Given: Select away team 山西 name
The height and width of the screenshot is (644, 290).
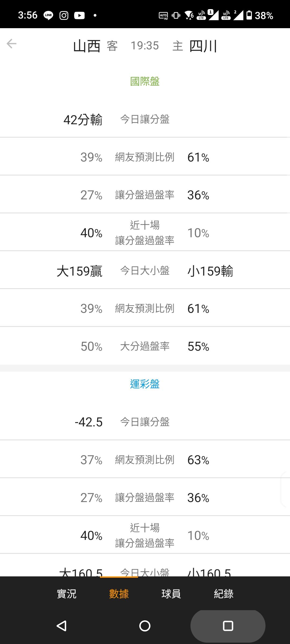Looking at the screenshot, I should 87,46.
